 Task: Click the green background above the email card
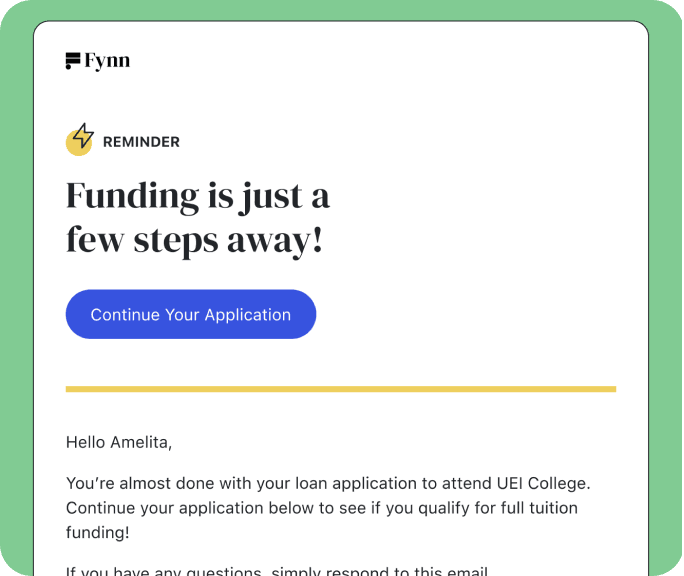tap(340, 9)
